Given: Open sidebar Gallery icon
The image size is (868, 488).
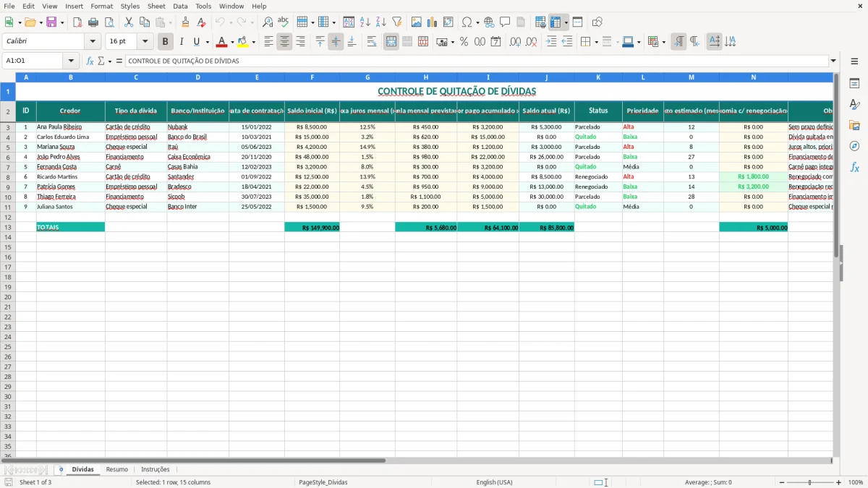Looking at the screenshot, I should (x=854, y=125).
